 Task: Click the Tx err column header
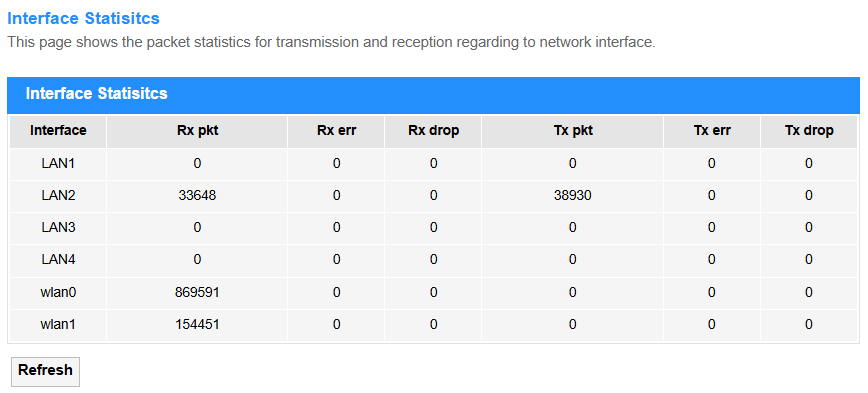click(712, 131)
